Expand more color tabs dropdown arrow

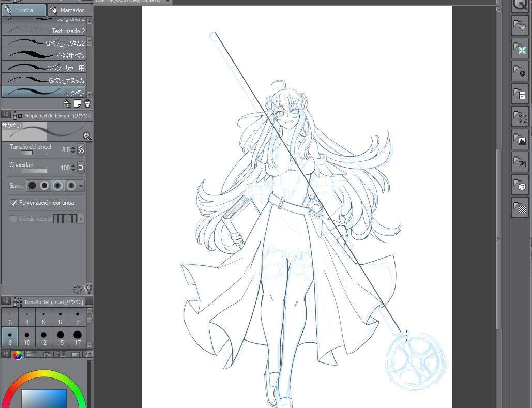click(89, 354)
